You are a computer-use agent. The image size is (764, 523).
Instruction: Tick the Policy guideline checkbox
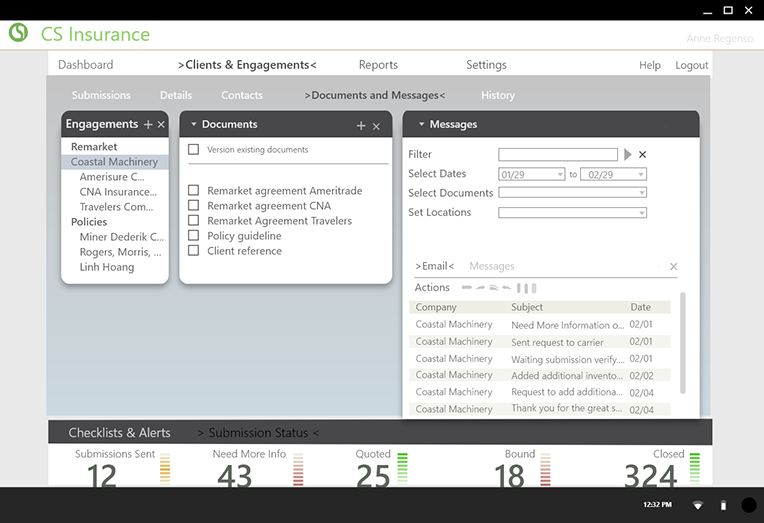pos(194,236)
